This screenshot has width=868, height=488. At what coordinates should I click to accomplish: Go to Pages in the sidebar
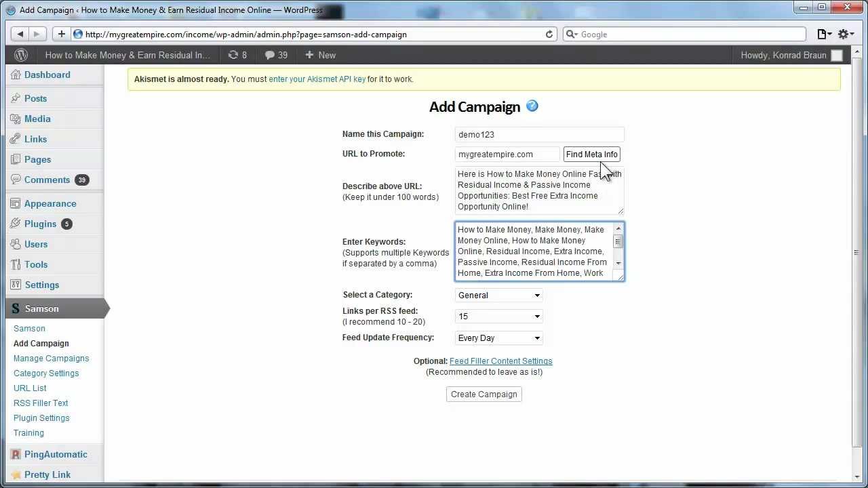37,159
